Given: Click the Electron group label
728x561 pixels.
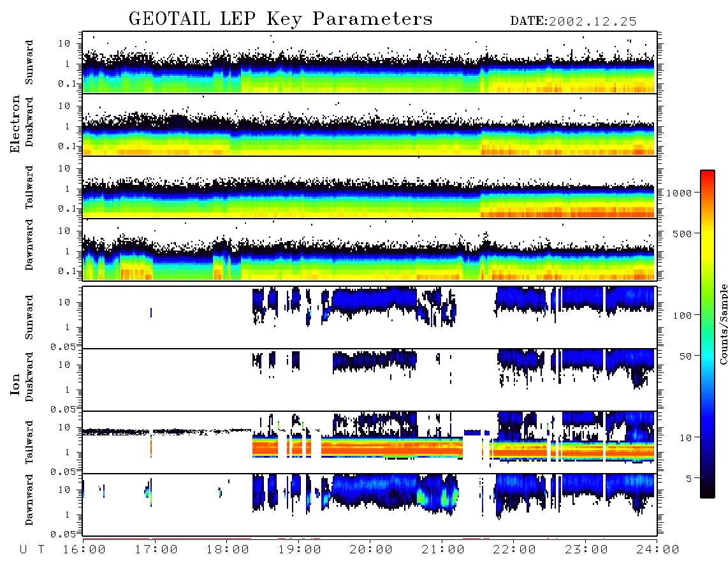Looking at the screenshot, I should coord(15,124).
